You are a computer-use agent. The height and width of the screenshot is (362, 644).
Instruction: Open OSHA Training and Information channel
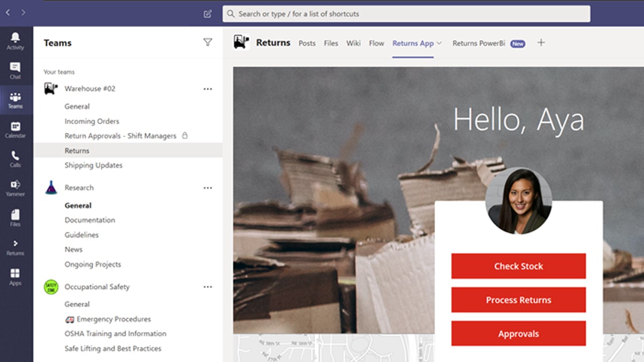tap(115, 333)
